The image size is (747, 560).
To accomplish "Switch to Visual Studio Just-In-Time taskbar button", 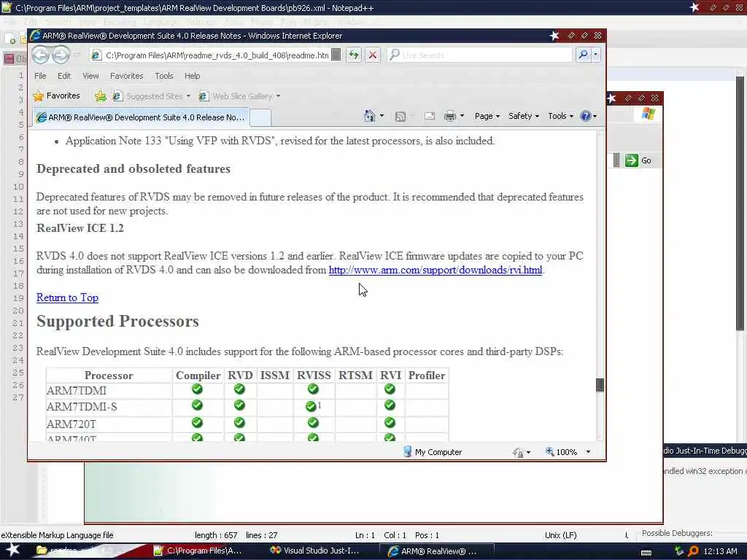I will click(x=315, y=551).
